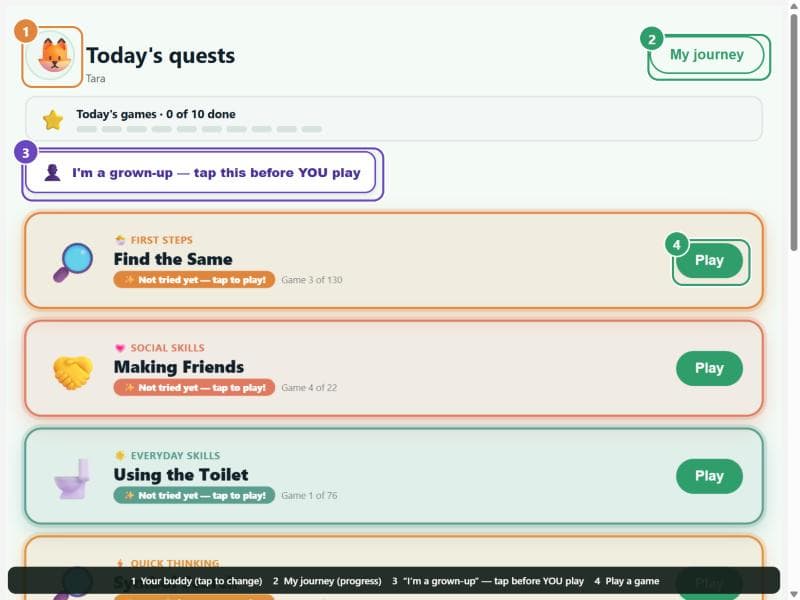Click the sun Everyday Skills icon
The height and width of the screenshot is (600, 800).
tap(120, 455)
